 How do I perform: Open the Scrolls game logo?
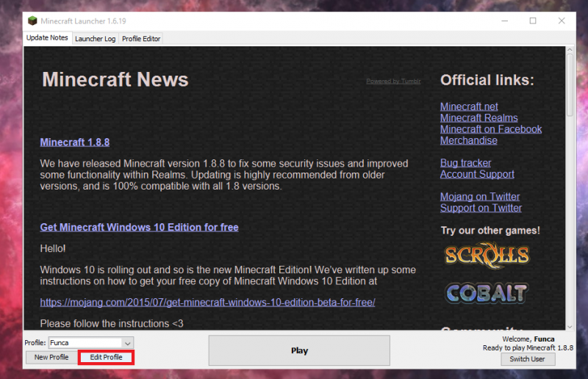(487, 255)
